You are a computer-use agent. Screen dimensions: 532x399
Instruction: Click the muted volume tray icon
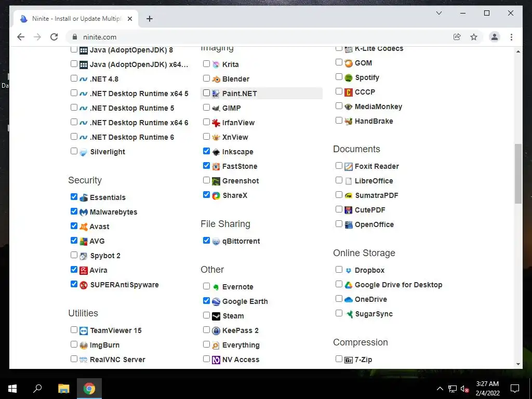click(x=464, y=389)
